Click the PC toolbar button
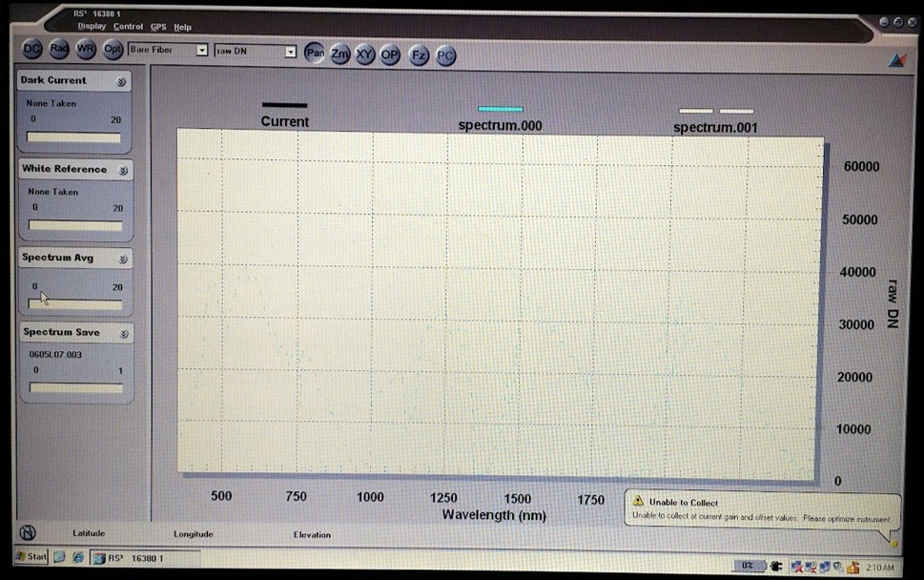The width and height of the screenshot is (924, 580). (x=445, y=56)
